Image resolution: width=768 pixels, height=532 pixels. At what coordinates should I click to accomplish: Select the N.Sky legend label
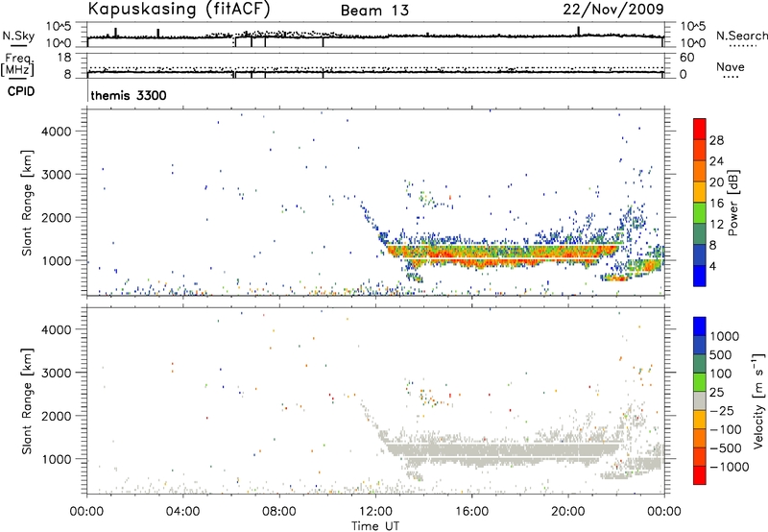pyautogui.click(x=18, y=36)
